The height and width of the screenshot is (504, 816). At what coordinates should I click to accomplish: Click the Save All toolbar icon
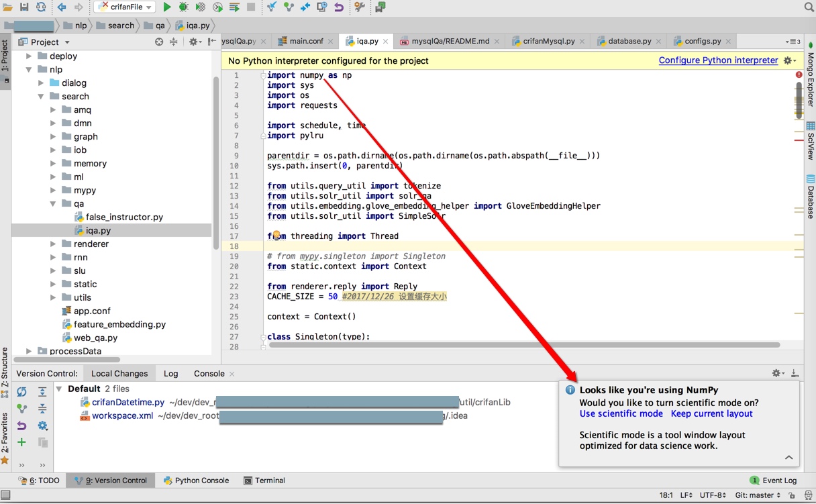coord(24,7)
